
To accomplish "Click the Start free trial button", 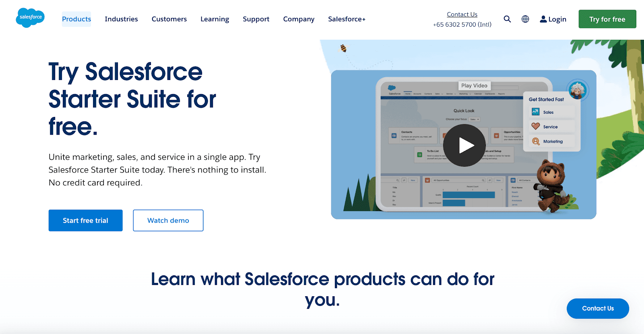I will point(85,220).
